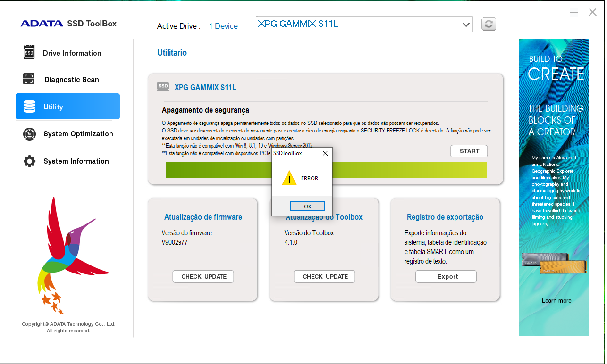The width and height of the screenshot is (607, 364).
Task: Click the ADATA copyright notice text
Action: point(68,328)
